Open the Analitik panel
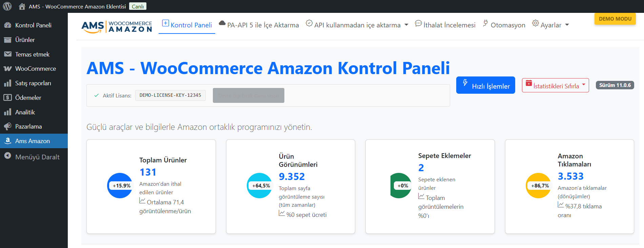 pyautogui.click(x=25, y=112)
